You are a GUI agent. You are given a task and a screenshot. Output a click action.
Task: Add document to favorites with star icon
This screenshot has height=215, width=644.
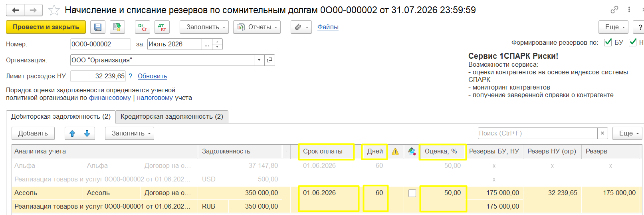tap(54, 10)
